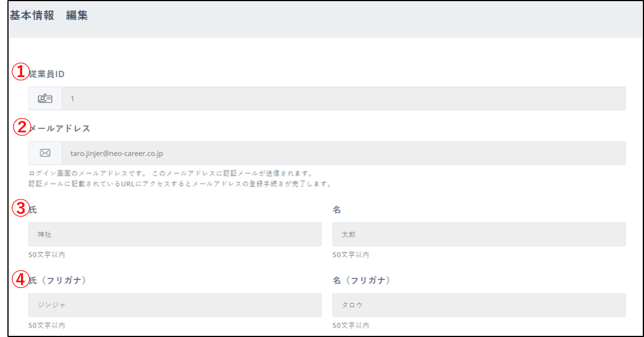Screen dimensions: 644x337
Task: Click the red circled number 2 marker
Action: (21, 127)
